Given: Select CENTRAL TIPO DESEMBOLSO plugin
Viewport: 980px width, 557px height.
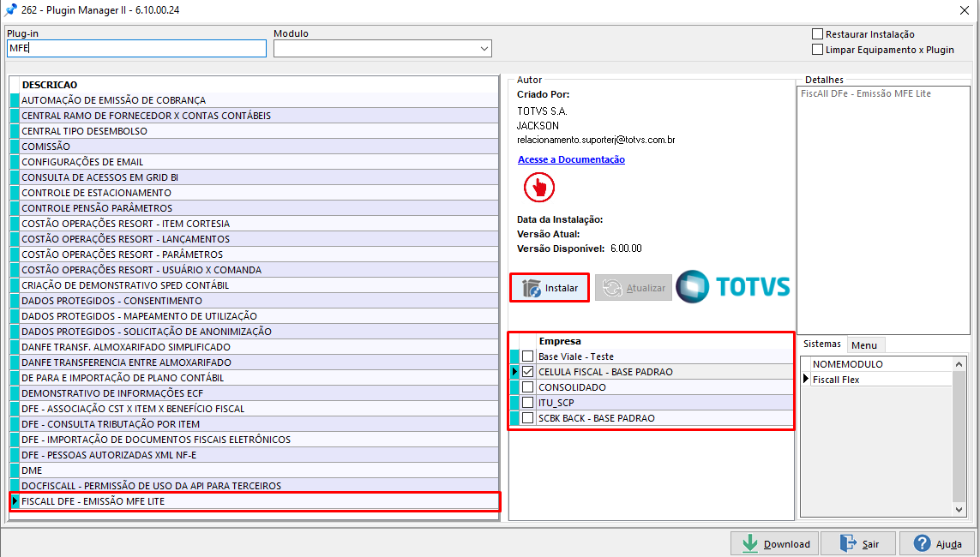Looking at the screenshot, I should coord(260,131).
